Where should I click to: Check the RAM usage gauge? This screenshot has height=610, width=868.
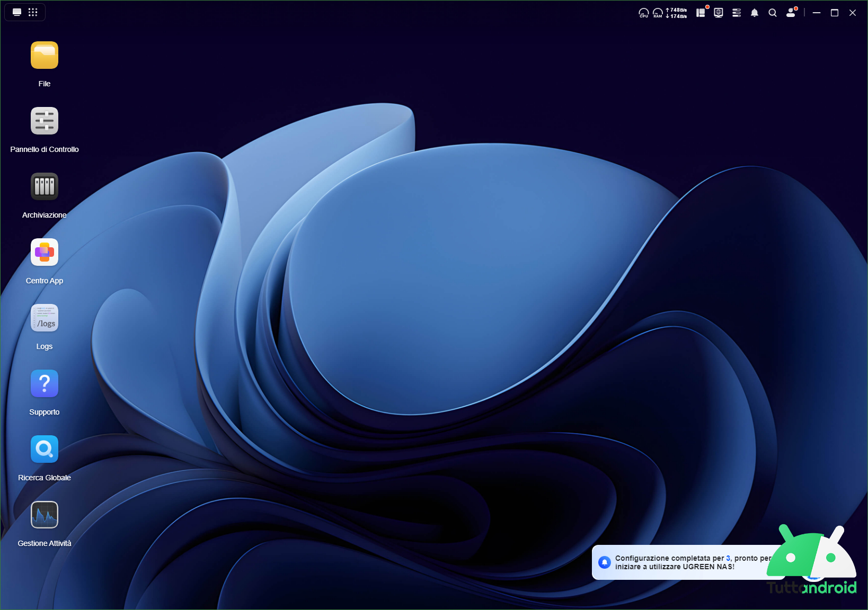point(658,13)
